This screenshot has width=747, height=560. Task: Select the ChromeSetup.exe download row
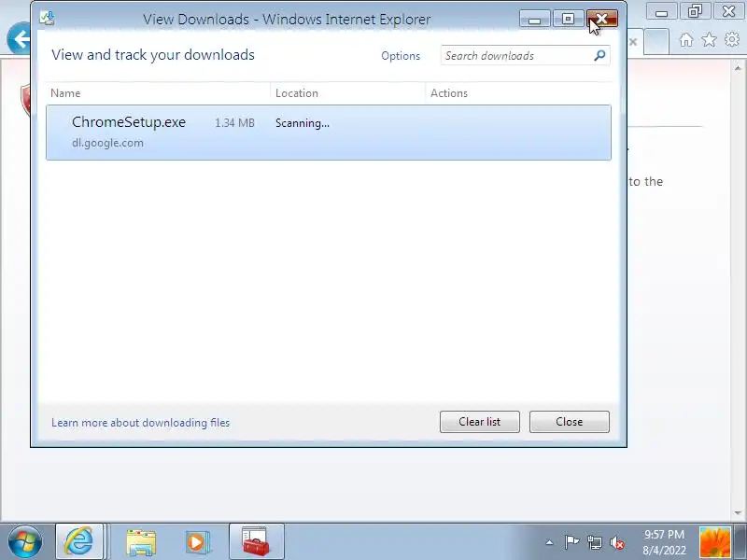click(x=329, y=133)
